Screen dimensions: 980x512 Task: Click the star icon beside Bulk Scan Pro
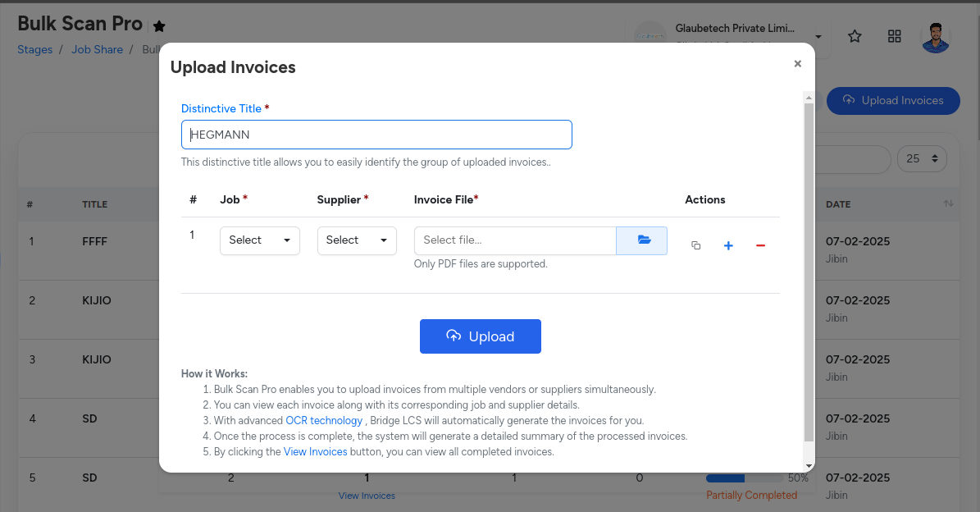click(x=159, y=26)
